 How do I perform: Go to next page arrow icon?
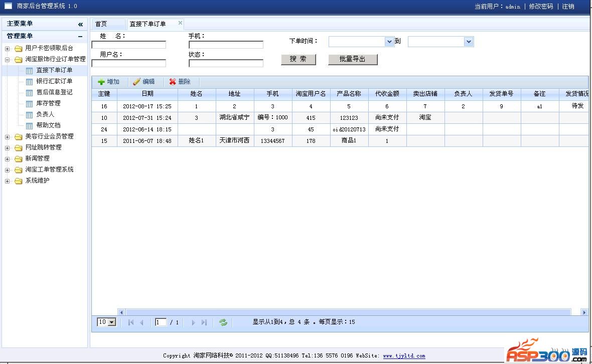193,322
